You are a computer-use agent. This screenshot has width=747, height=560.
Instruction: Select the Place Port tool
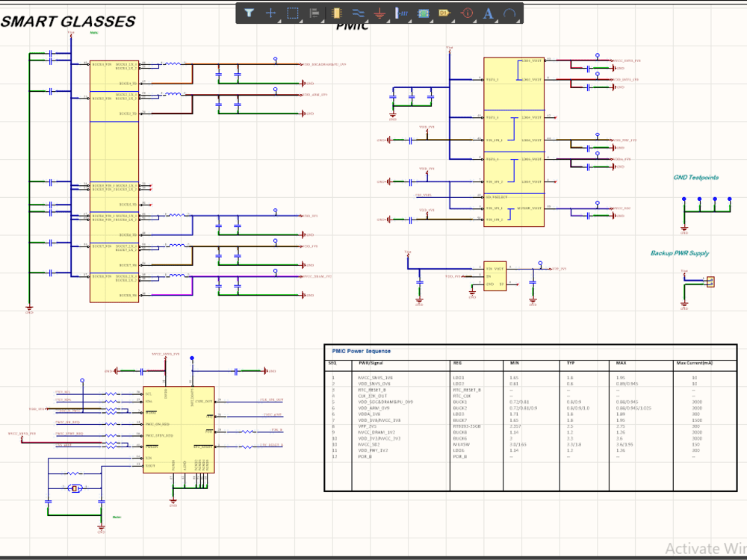[444, 13]
